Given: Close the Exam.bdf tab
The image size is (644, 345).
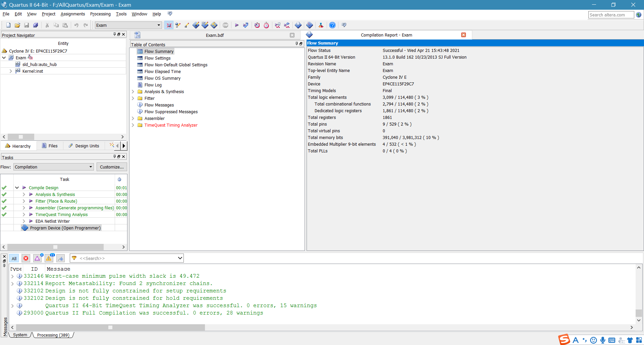Looking at the screenshot, I should pos(292,35).
